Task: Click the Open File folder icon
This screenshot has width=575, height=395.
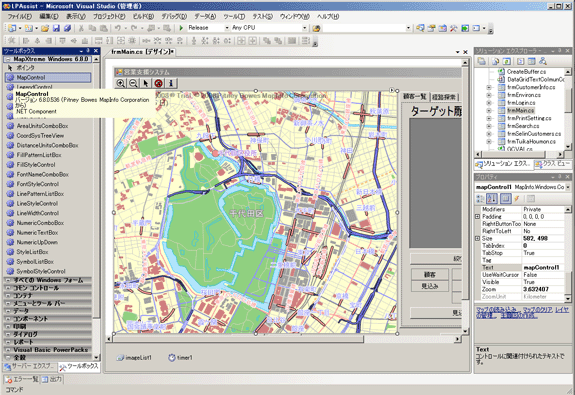Action: tap(45, 28)
